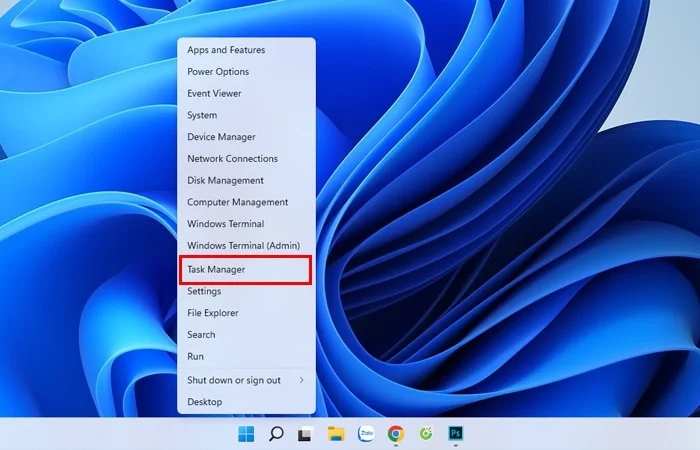The image size is (700, 450).
Task: Select Apps and Features menu entry
Action: click(246, 50)
